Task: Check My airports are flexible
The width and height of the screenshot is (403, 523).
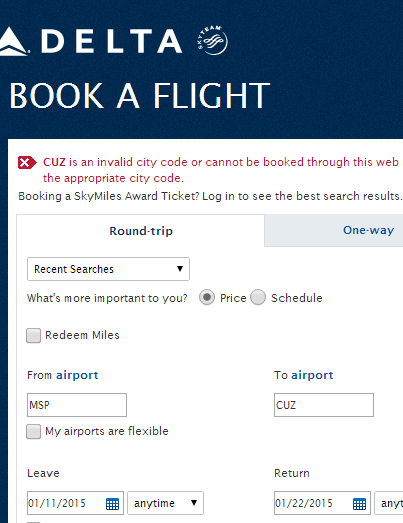Action: [33, 432]
